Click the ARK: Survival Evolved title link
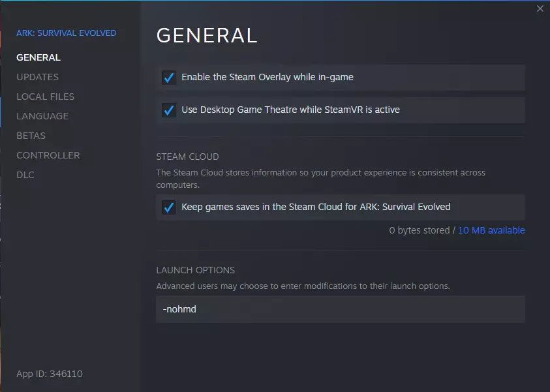 point(66,33)
